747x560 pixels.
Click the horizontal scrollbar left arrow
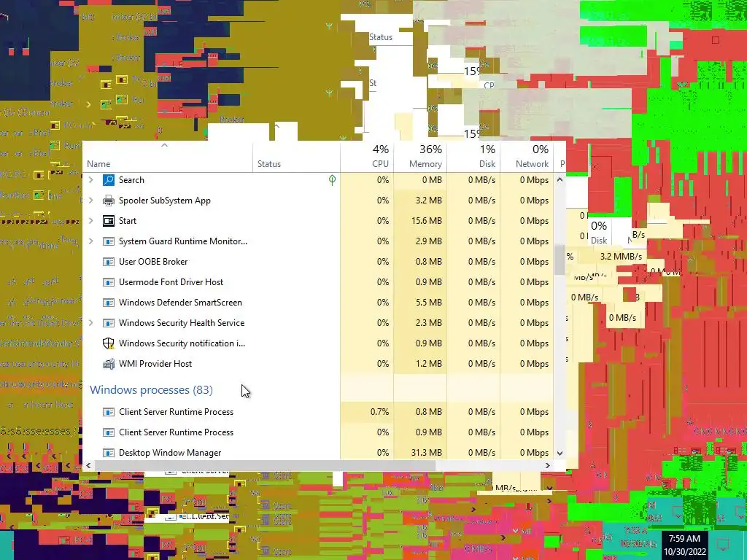click(x=88, y=465)
